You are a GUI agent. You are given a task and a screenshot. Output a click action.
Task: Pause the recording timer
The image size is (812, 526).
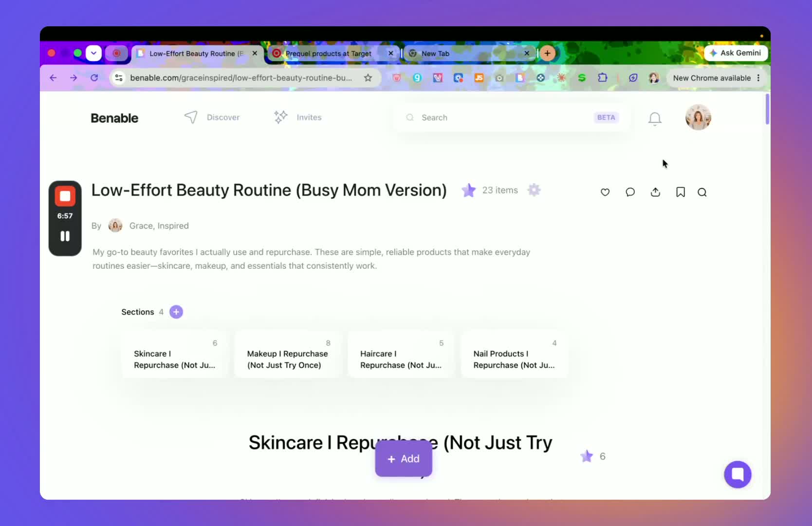tap(65, 236)
